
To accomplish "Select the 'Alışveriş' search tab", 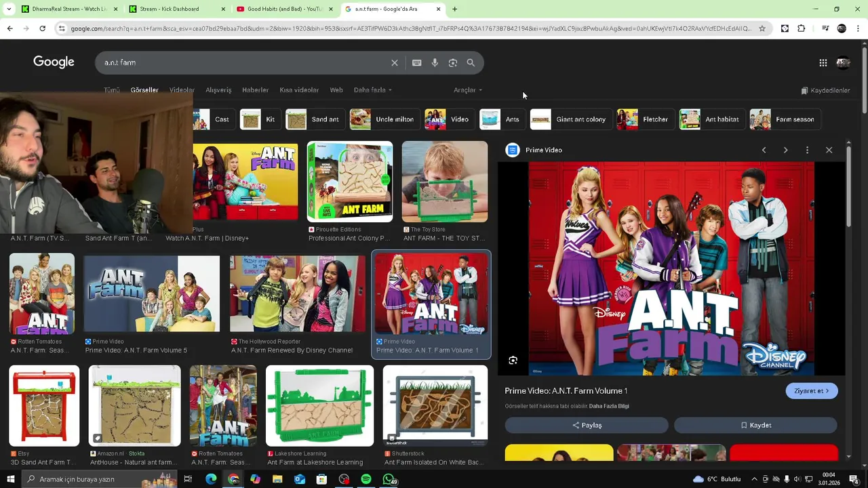I will (218, 90).
